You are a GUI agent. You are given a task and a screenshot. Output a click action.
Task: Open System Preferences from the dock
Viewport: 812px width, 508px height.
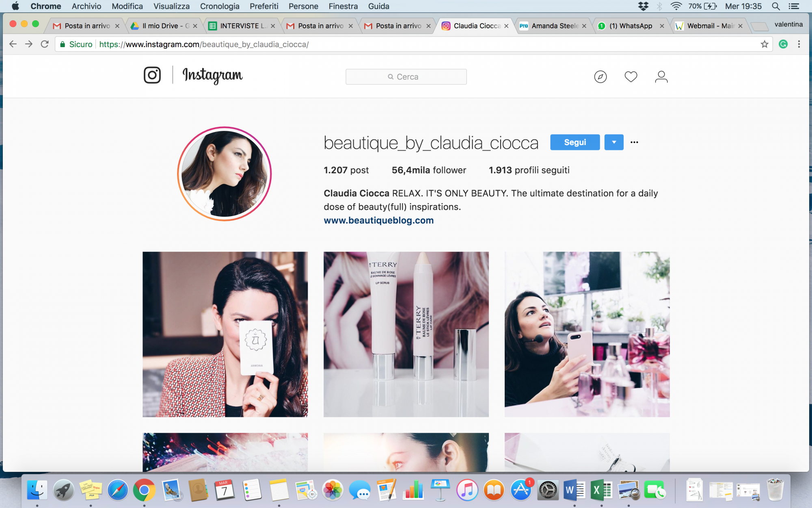coord(548,490)
